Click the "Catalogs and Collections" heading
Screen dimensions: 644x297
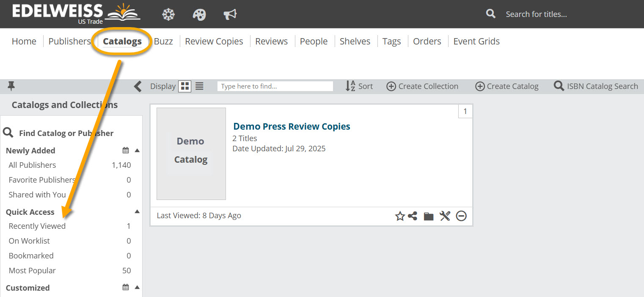(x=65, y=105)
